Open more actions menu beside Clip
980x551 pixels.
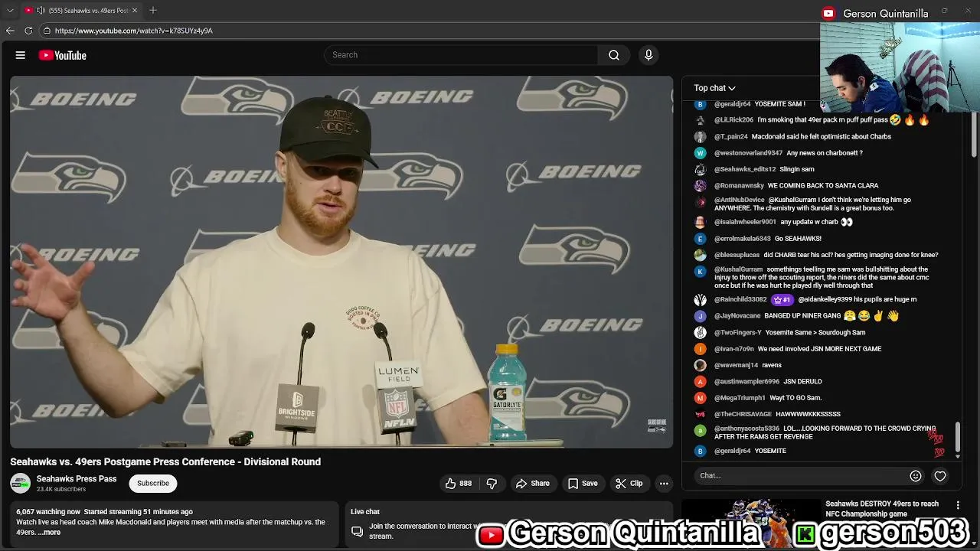point(664,484)
